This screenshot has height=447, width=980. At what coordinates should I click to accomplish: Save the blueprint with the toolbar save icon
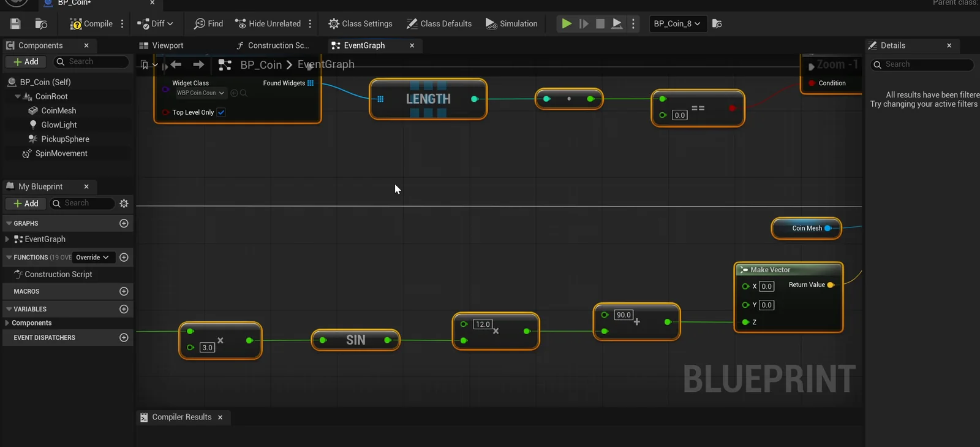[x=15, y=24]
